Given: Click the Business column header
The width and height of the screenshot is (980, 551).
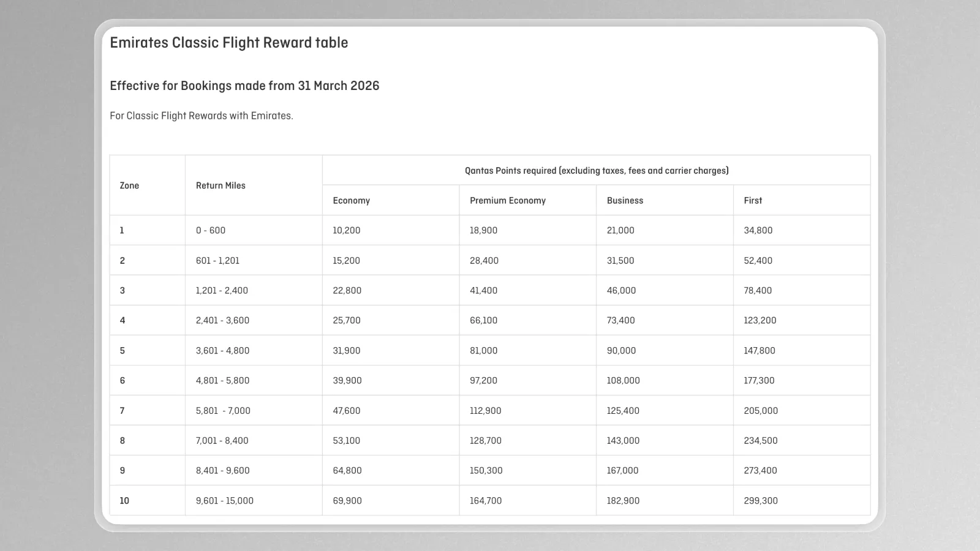Looking at the screenshot, I should pos(665,200).
